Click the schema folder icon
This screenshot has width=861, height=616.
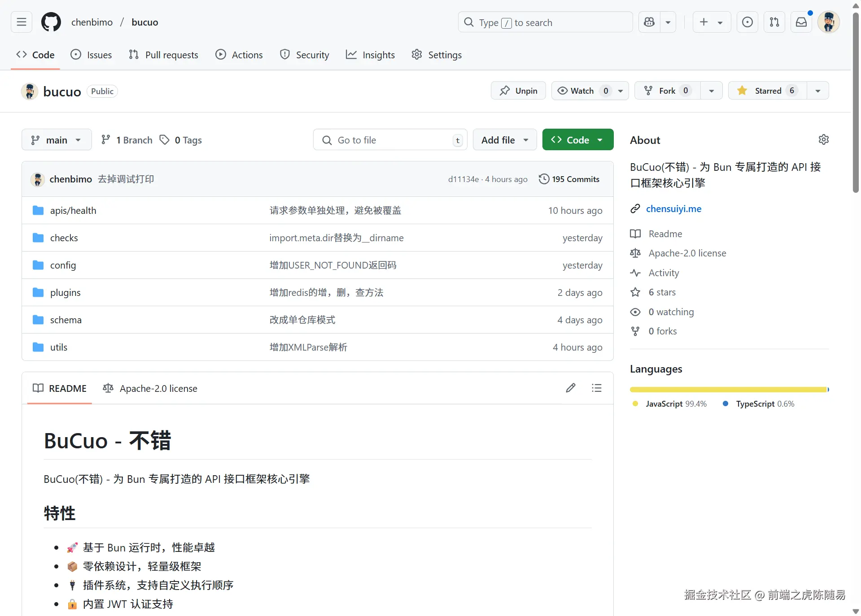(38, 320)
